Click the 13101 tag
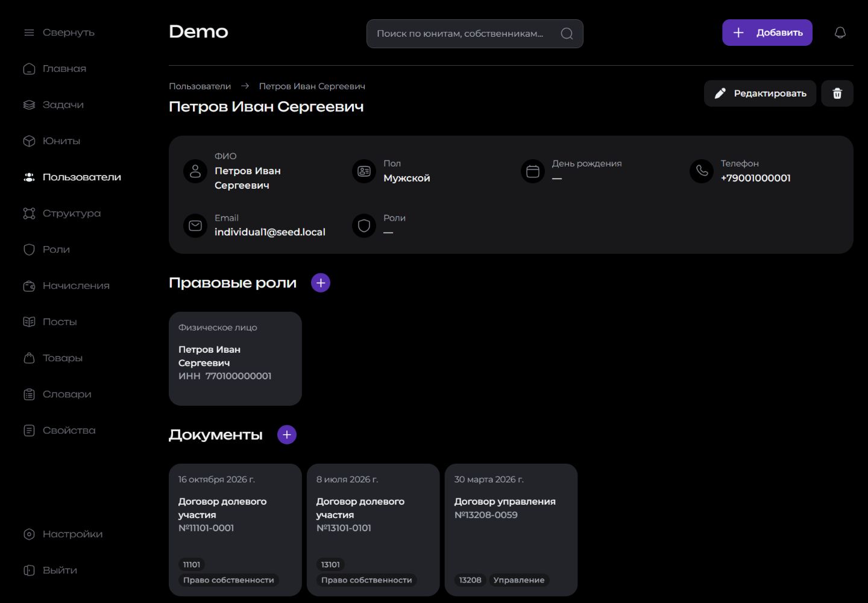868x603 pixels. (330, 564)
